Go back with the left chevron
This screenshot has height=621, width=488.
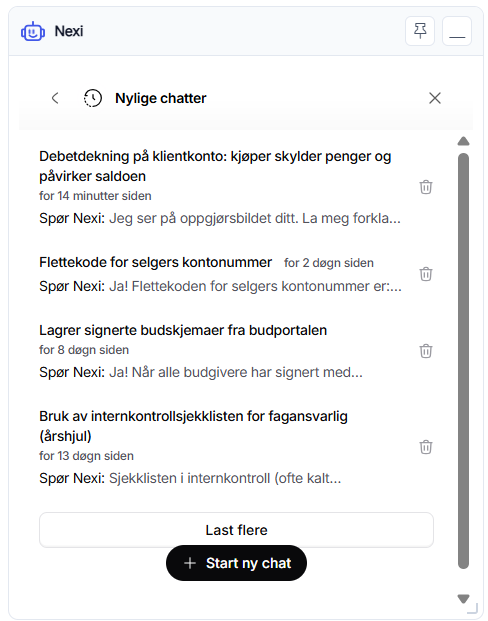[55, 98]
